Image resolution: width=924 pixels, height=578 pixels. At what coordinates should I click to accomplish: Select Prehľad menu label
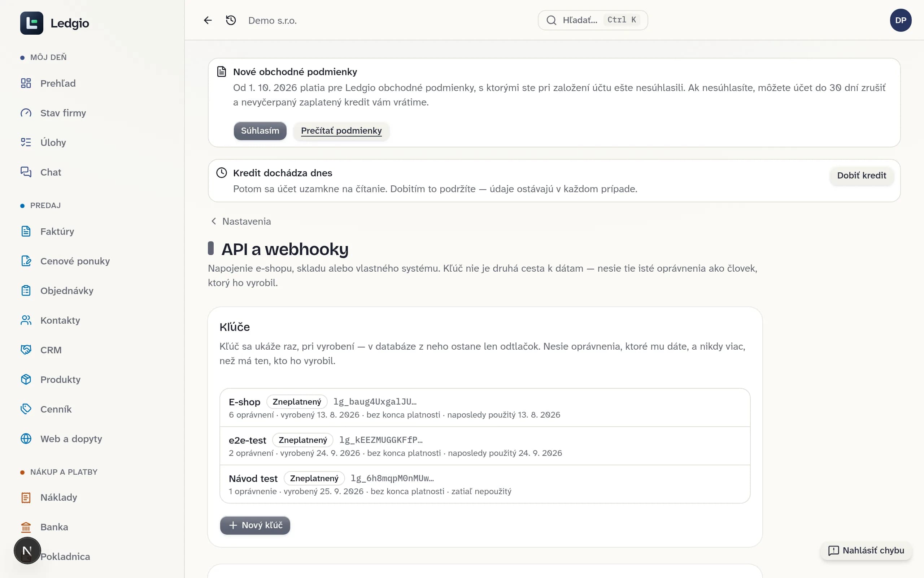[58, 83]
